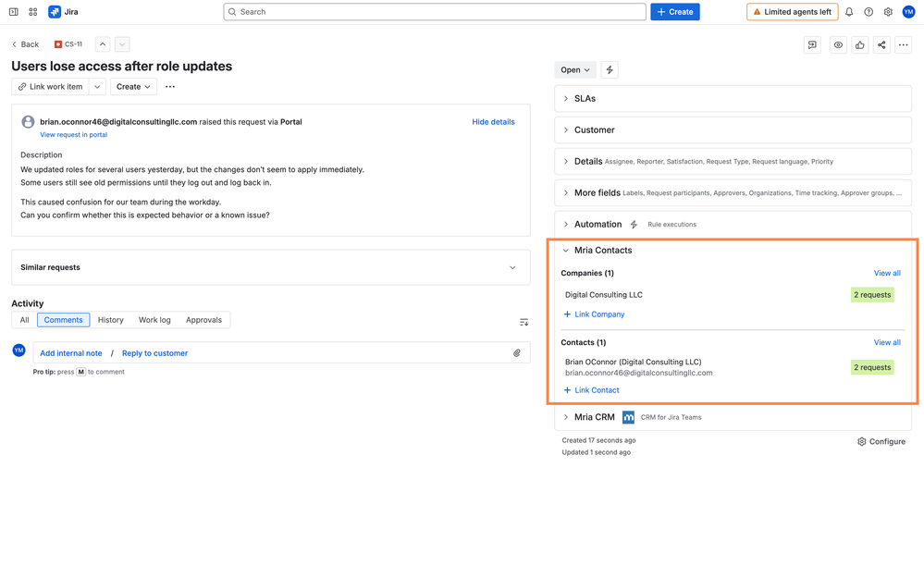This screenshot has height=578, width=924.
Task: Toggle watch with the eye icon
Action: point(838,44)
